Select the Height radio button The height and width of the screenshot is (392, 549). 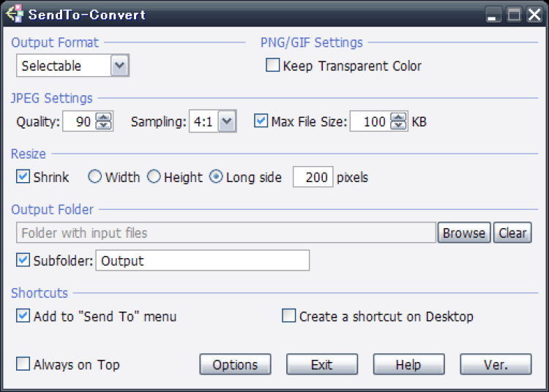tap(154, 177)
